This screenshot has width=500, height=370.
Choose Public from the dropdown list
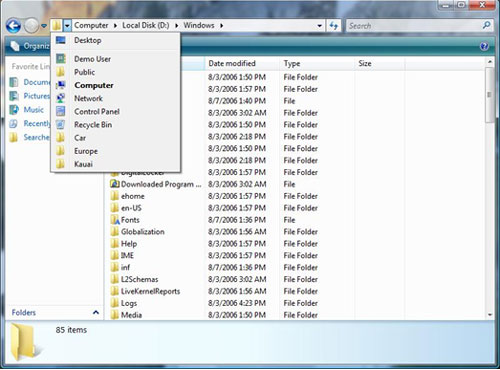(115, 72)
